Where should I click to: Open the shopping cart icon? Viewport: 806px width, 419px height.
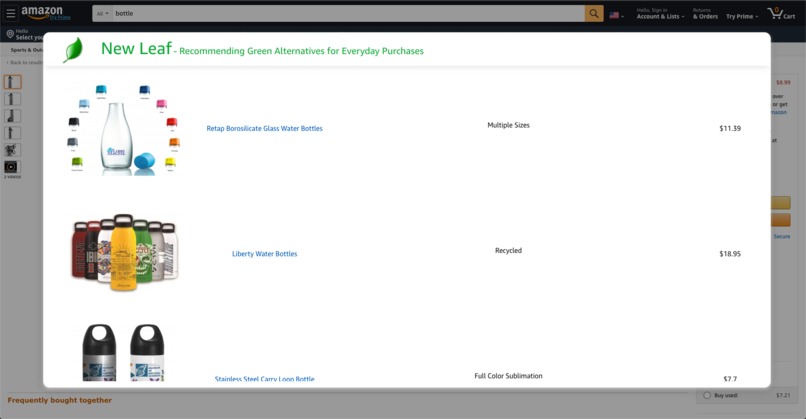[781, 14]
